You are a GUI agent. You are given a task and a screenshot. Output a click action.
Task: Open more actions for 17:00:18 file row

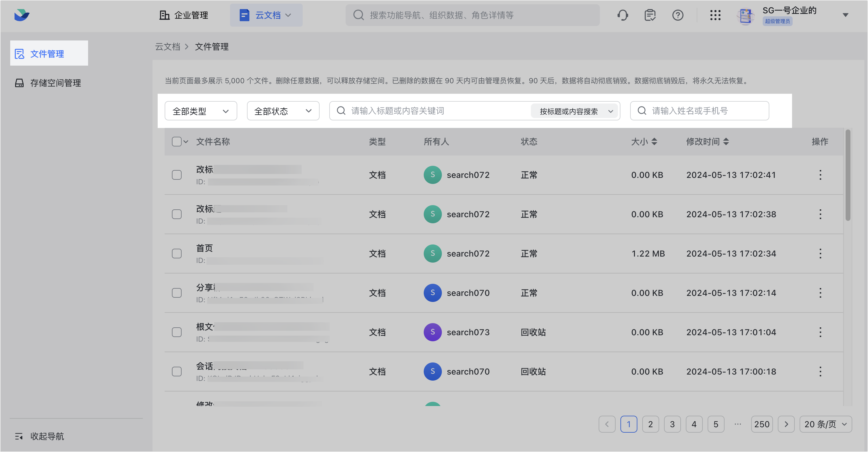820,372
